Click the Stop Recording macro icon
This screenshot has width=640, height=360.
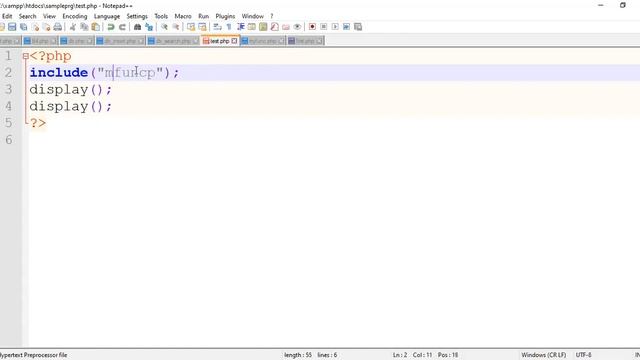click(x=324, y=27)
